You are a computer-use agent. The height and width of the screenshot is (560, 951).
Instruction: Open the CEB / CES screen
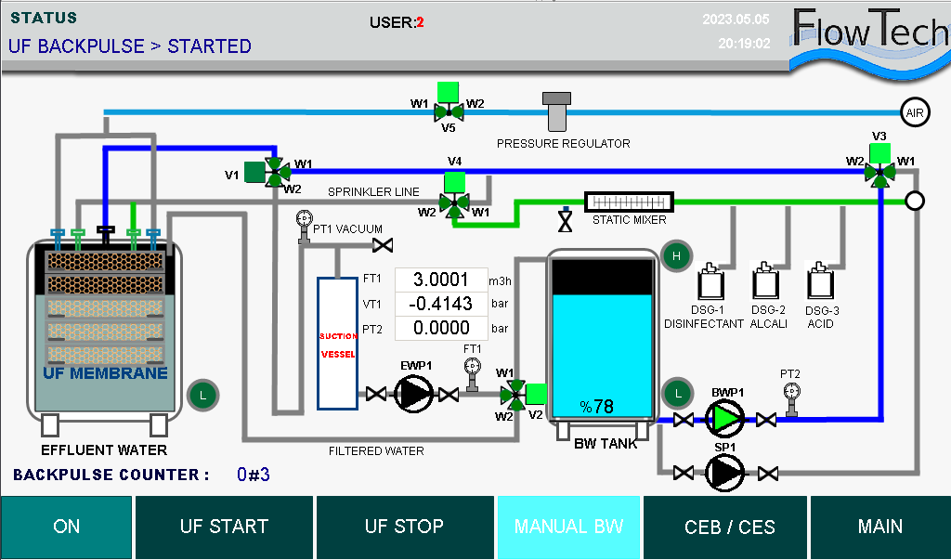tap(729, 527)
